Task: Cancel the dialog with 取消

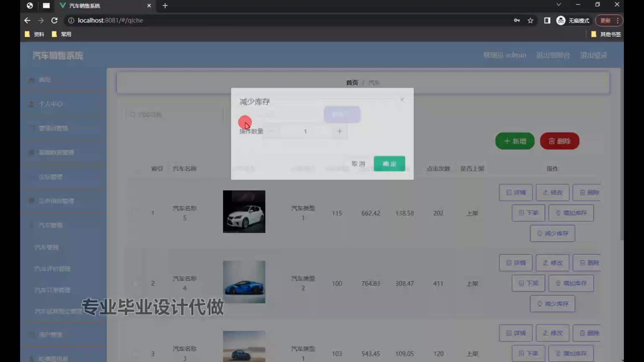Action: point(358,164)
